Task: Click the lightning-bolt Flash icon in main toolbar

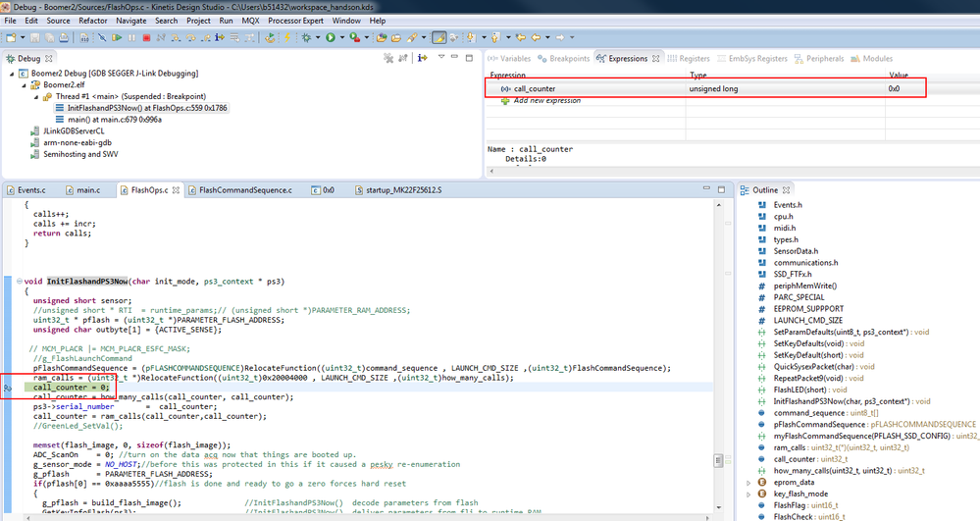Action: click(286, 37)
